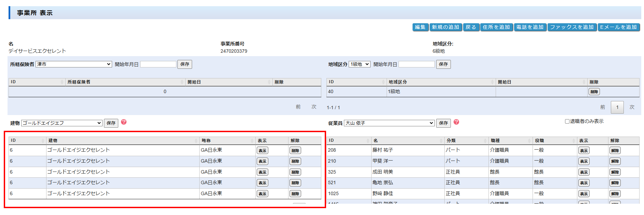Open the 所轄保険者 dropdown showing 津市
Screen dimensions: 644x215
click(x=74, y=64)
